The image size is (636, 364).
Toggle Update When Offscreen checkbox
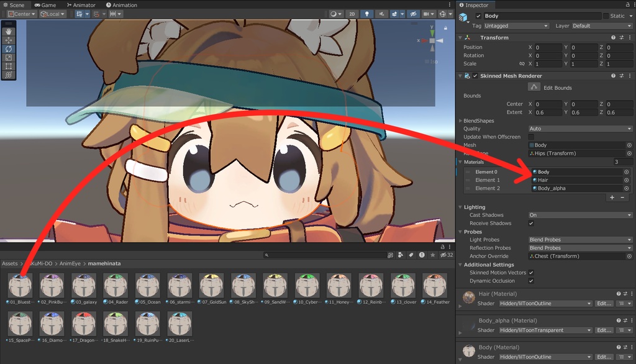pyautogui.click(x=531, y=137)
